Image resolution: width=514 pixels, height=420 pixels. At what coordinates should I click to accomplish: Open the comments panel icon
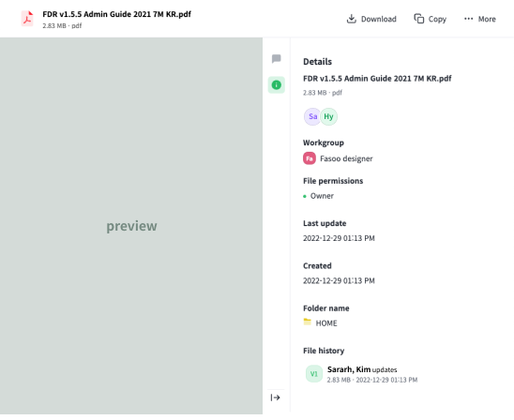(x=277, y=59)
